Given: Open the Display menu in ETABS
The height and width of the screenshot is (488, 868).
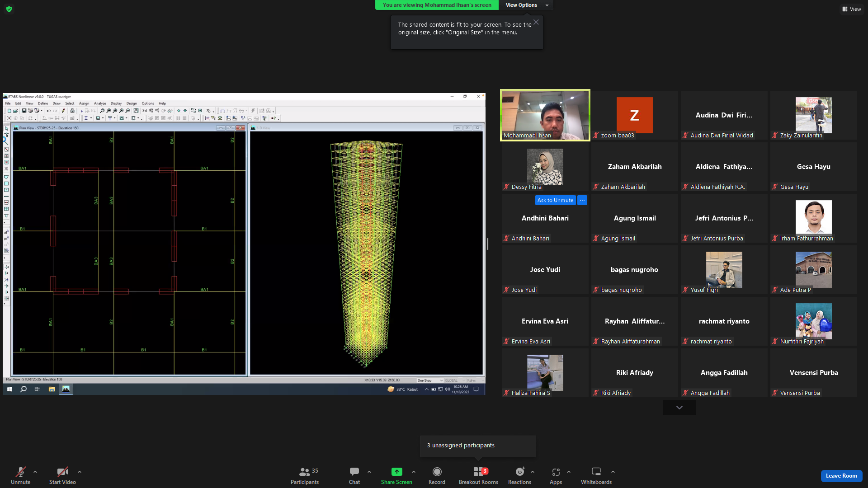Looking at the screenshot, I should click(116, 103).
